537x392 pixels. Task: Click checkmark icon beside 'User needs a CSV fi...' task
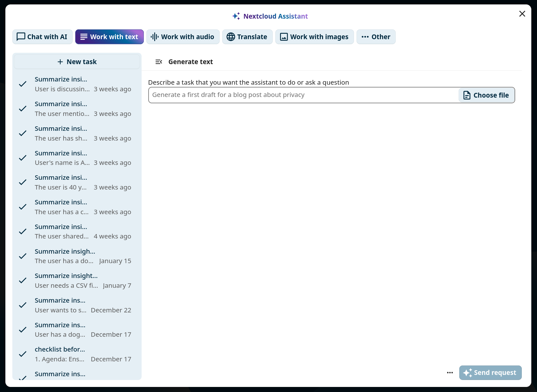(x=22, y=280)
